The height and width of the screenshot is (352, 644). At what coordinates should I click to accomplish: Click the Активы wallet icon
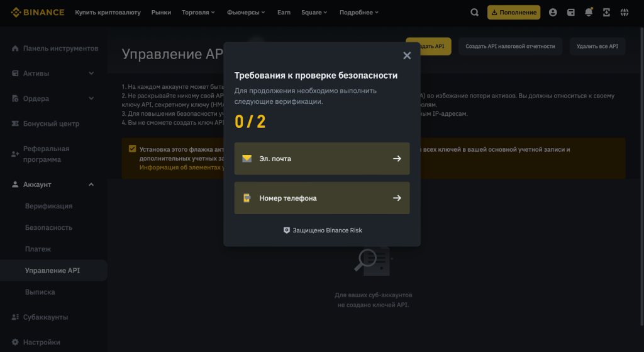(15, 73)
